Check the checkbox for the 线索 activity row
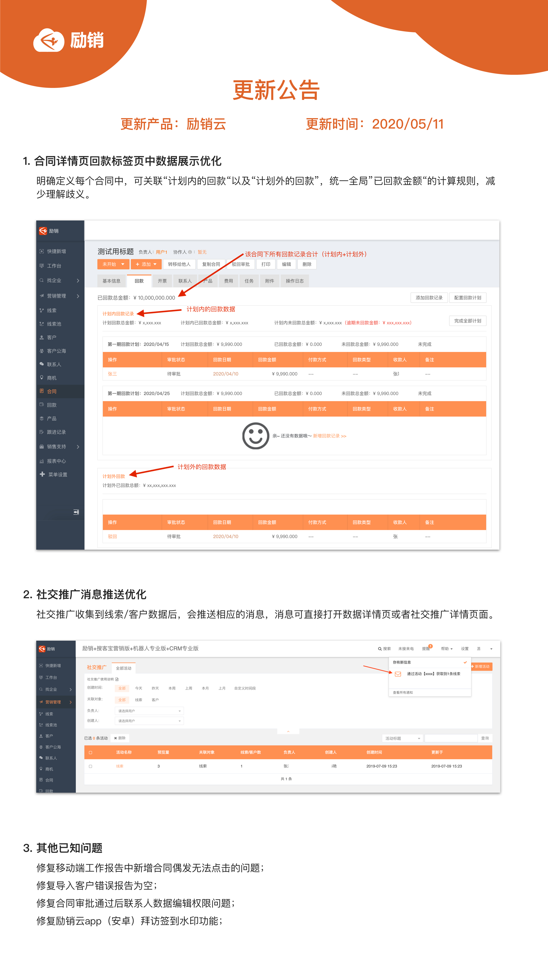Image resolution: width=548 pixels, height=980 pixels. coord(91,767)
